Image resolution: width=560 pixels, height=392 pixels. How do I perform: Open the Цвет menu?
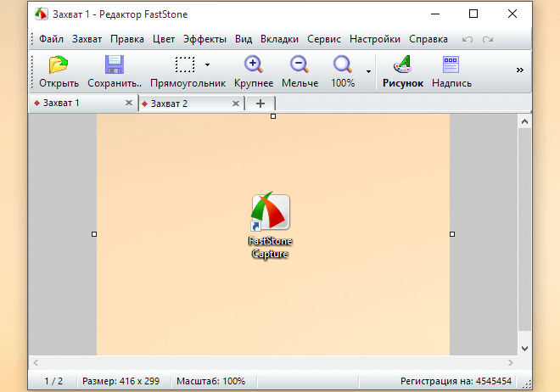(164, 39)
